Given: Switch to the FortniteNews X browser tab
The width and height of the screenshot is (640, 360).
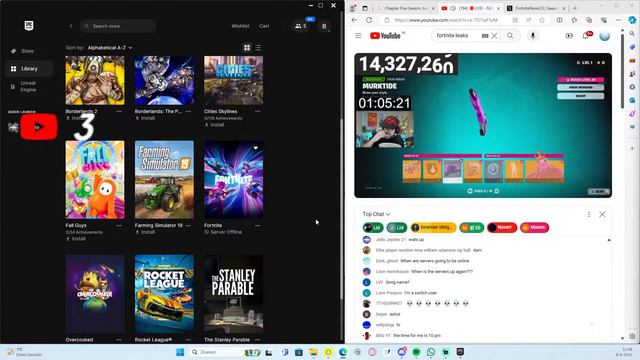Looking at the screenshot, I should [537, 8].
